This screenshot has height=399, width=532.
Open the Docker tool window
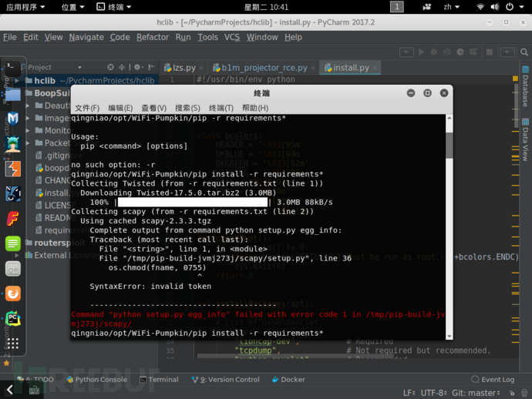point(288,380)
